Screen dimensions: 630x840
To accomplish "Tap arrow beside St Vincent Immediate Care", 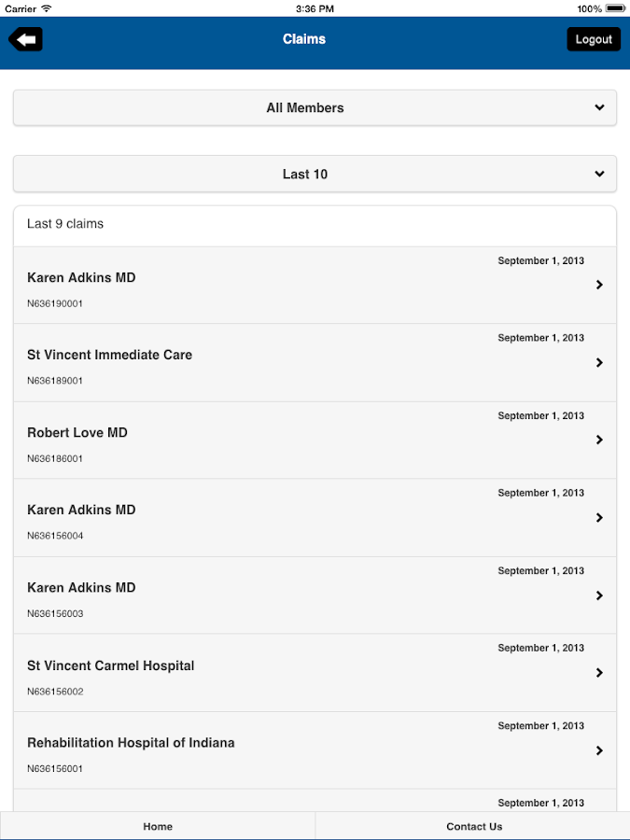I will [599, 362].
